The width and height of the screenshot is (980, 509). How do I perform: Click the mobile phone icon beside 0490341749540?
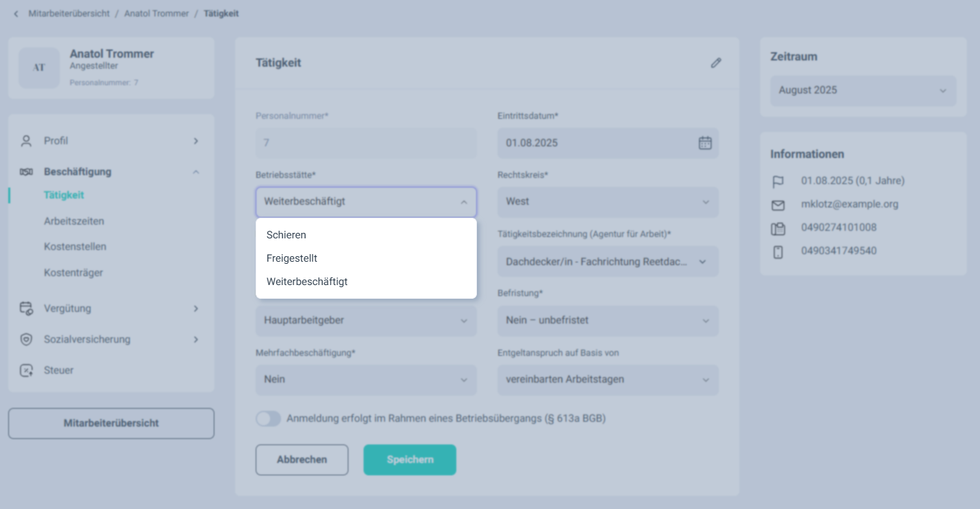coord(778,251)
